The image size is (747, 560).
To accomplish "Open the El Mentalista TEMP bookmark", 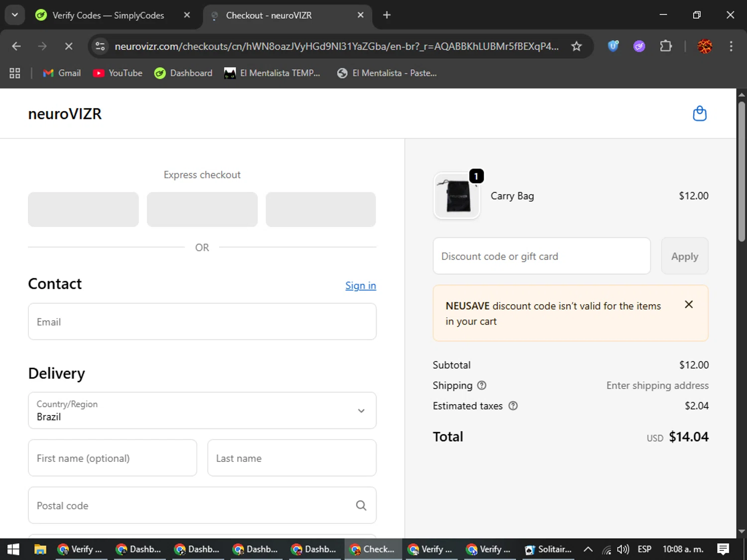I will tap(272, 73).
